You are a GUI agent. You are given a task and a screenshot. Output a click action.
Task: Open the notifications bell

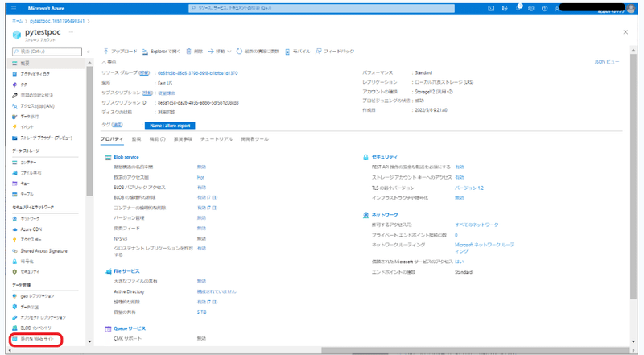tap(518, 8)
